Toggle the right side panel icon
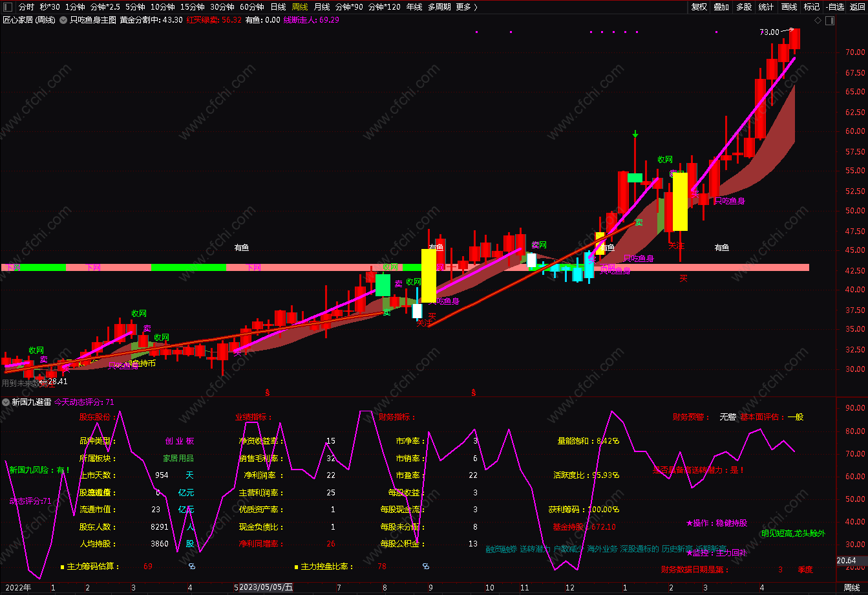The image size is (868, 595). (831, 20)
